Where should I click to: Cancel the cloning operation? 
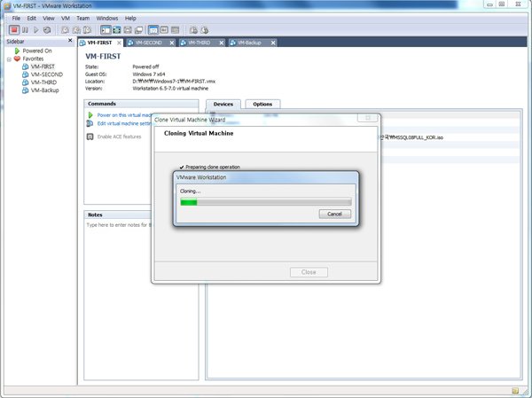pyautogui.click(x=335, y=215)
